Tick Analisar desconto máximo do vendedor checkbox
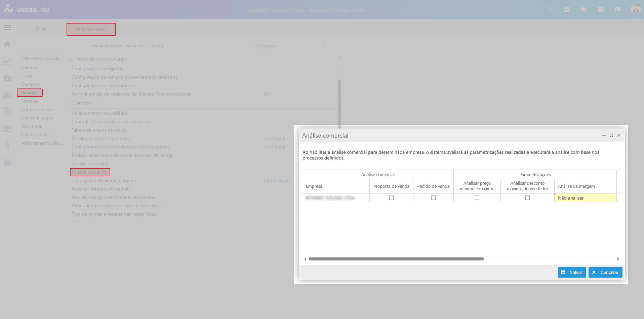The image size is (644, 319). 527,198
